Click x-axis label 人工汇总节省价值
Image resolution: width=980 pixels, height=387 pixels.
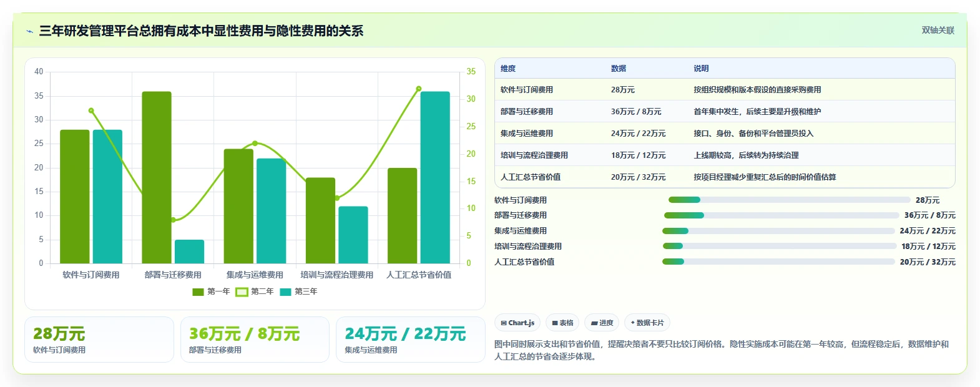tap(419, 275)
